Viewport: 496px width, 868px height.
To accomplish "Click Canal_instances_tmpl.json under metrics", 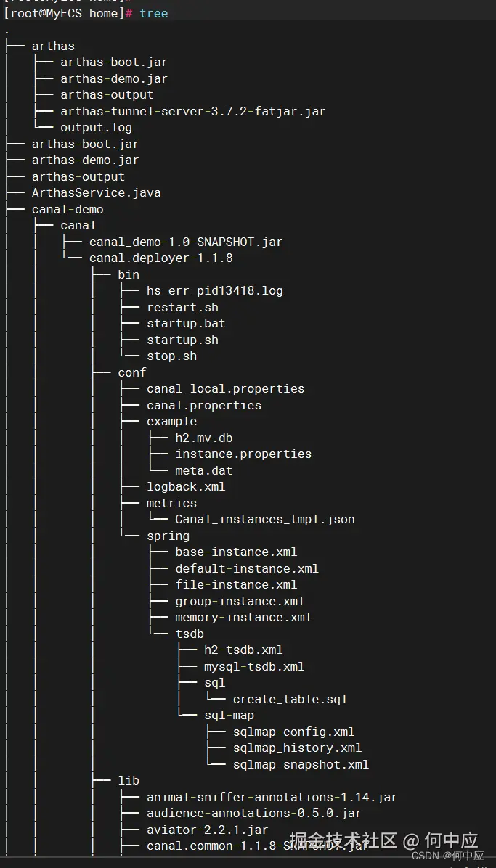I will coord(264,520).
